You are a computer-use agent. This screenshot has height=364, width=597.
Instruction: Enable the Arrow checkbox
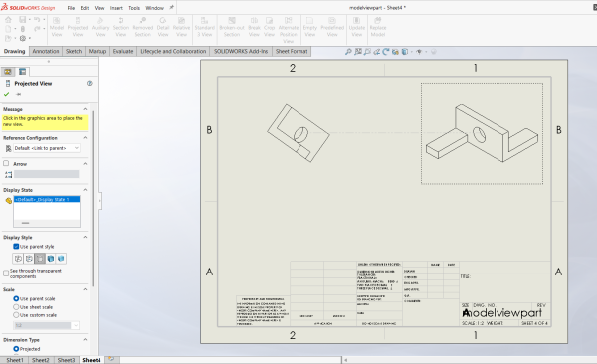pyautogui.click(x=6, y=163)
